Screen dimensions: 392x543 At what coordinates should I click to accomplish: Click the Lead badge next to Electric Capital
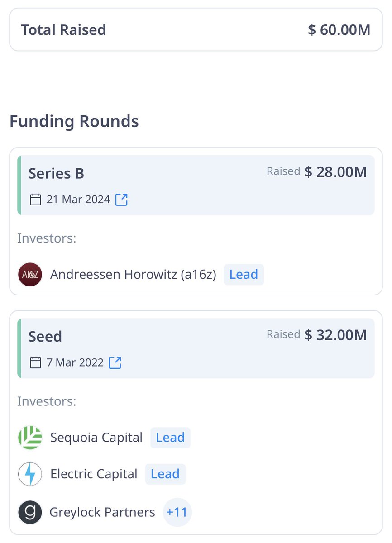click(165, 474)
